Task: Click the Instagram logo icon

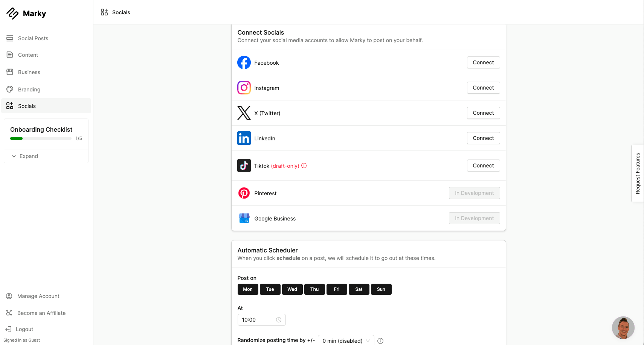Action: coord(244,88)
